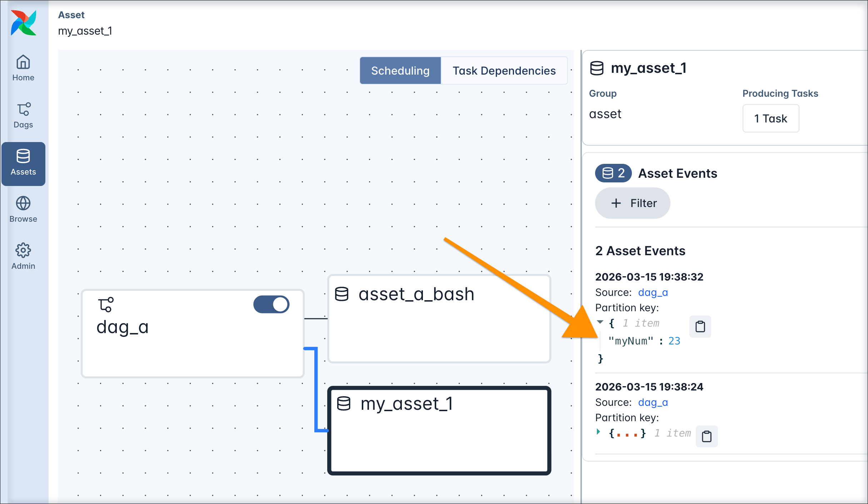
Task: Disable the dag_a schedule toggle
Action: click(x=271, y=304)
